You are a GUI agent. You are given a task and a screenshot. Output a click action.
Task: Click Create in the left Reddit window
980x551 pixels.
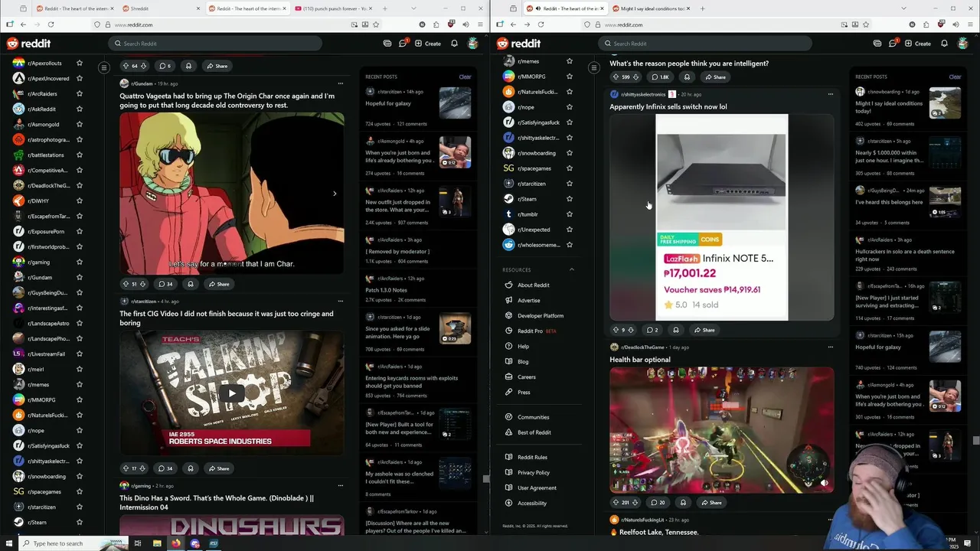428,44
